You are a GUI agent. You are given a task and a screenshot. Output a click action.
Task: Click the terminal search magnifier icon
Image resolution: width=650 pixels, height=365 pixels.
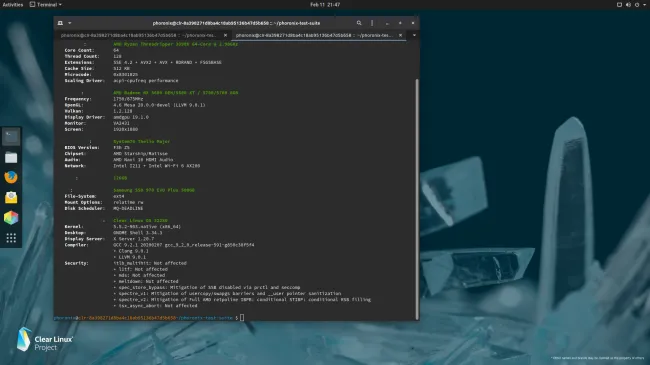point(359,23)
